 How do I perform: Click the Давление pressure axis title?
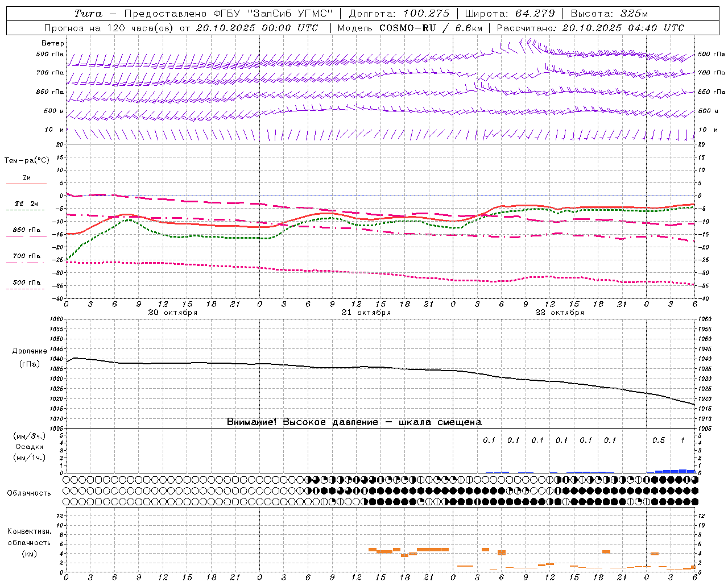click(28, 351)
